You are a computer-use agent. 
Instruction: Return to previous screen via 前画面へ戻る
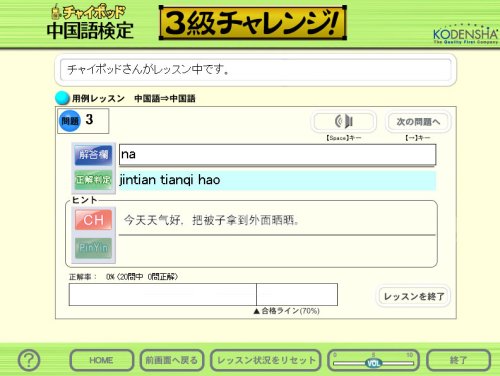(x=172, y=360)
